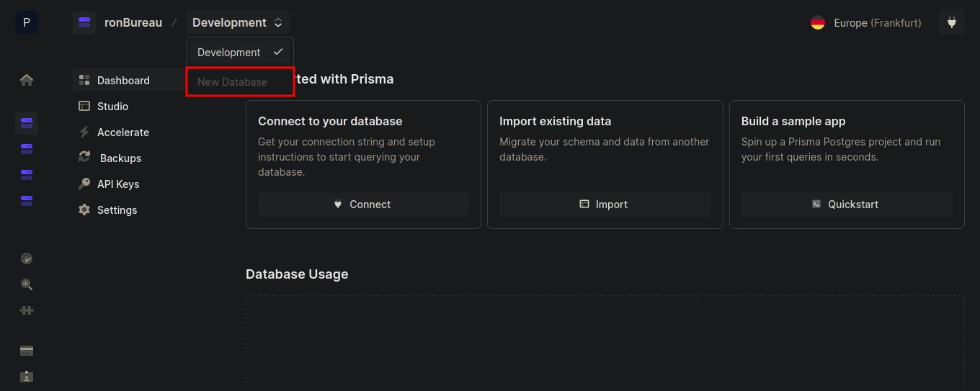Screen dimensions: 980x391
Task: Click the Import button
Action: click(605, 205)
